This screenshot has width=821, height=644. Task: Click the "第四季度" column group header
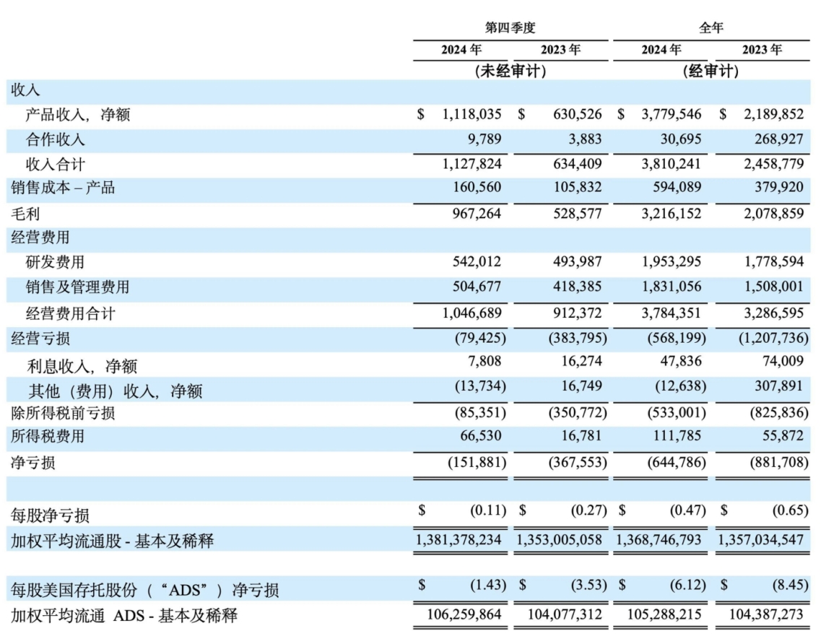click(x=510, y=27)
